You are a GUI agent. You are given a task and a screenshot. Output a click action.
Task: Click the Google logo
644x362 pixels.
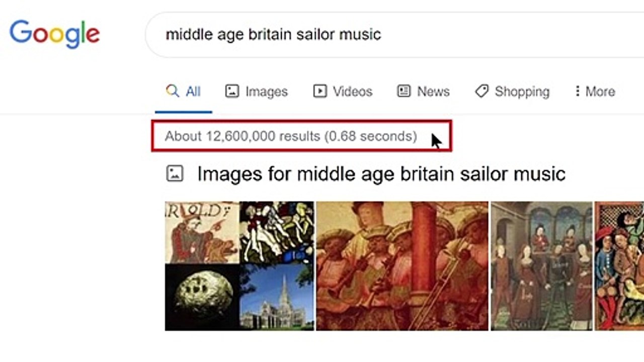coord(54,34)
